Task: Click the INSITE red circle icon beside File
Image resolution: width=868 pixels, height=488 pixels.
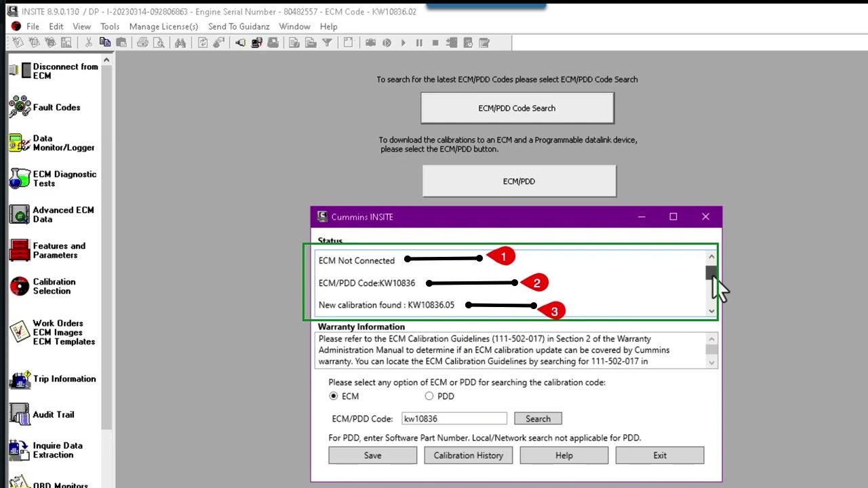Action: (x=16, y=26)
